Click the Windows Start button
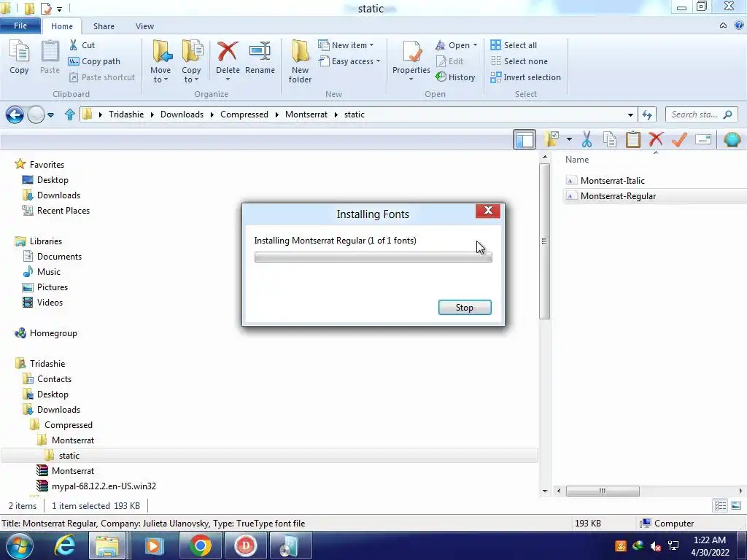747x560 pixels. coord(20,545)
